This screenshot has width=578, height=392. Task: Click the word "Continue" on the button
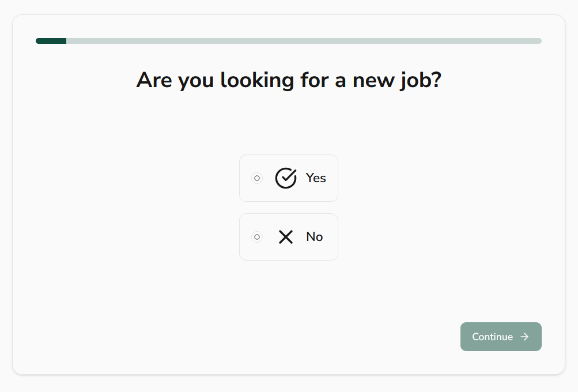click(492, 337)
